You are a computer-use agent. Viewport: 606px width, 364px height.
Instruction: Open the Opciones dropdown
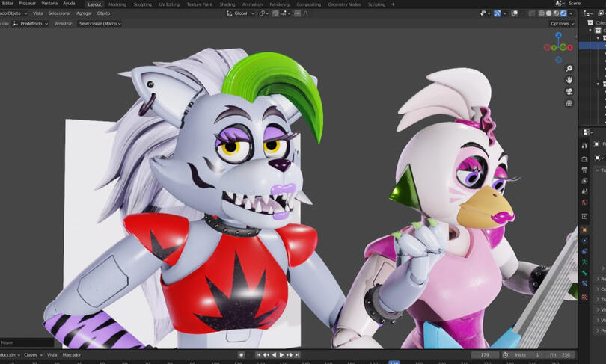(562, 24)
